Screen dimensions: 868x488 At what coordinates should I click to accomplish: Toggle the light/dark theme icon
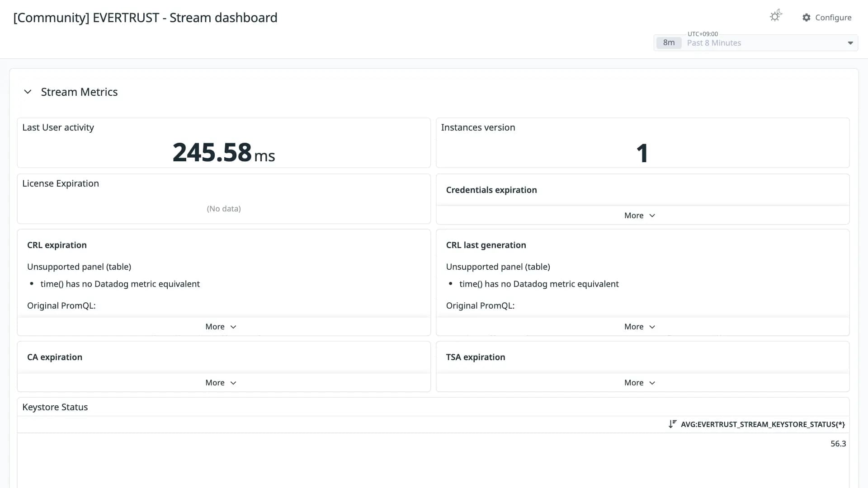click(776, 16)
